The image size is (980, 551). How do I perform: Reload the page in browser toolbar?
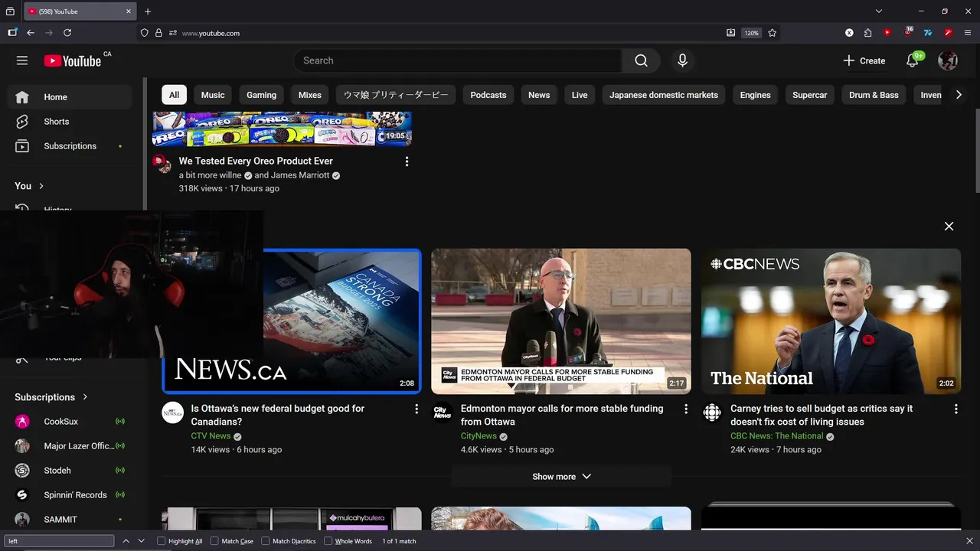pyautogui.click(x=67, y=33)
